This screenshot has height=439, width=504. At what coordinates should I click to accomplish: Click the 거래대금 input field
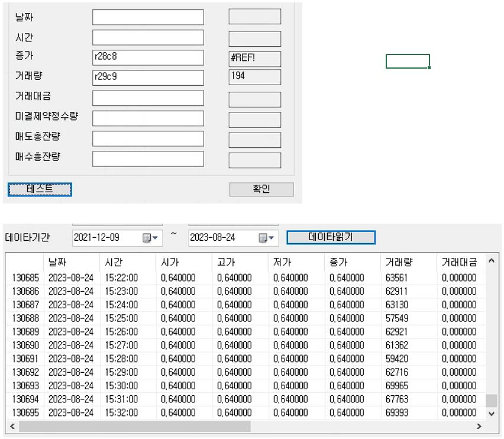148,98
